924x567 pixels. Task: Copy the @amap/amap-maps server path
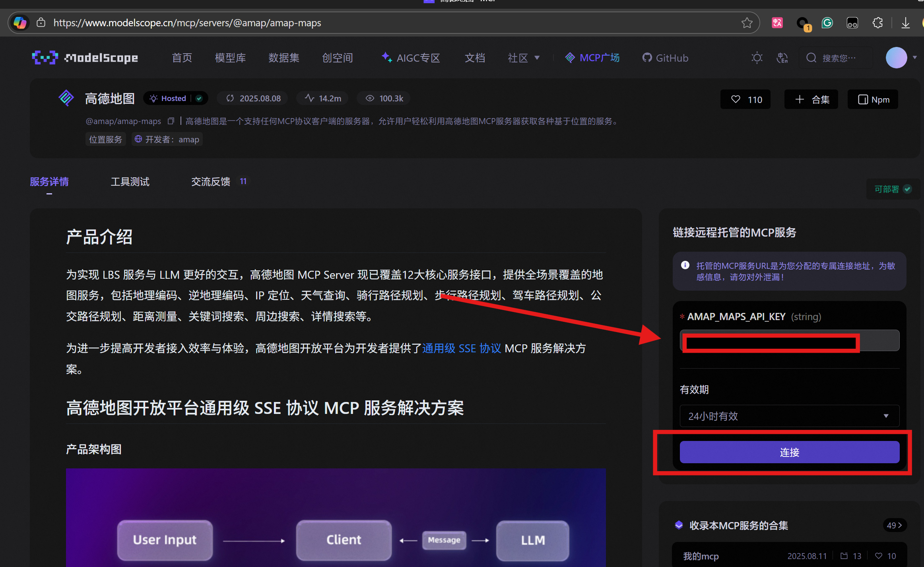[171, 120]
